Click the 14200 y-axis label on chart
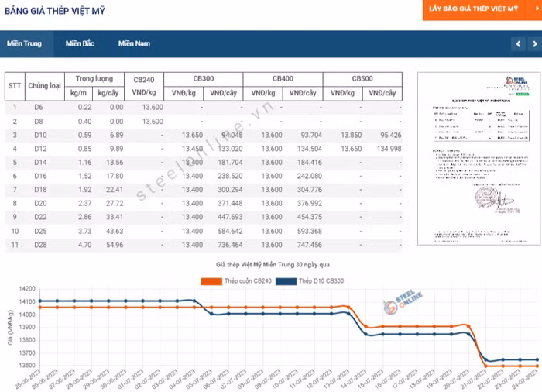542x392 pixels. pyautogui.click(x=27, y=289)
